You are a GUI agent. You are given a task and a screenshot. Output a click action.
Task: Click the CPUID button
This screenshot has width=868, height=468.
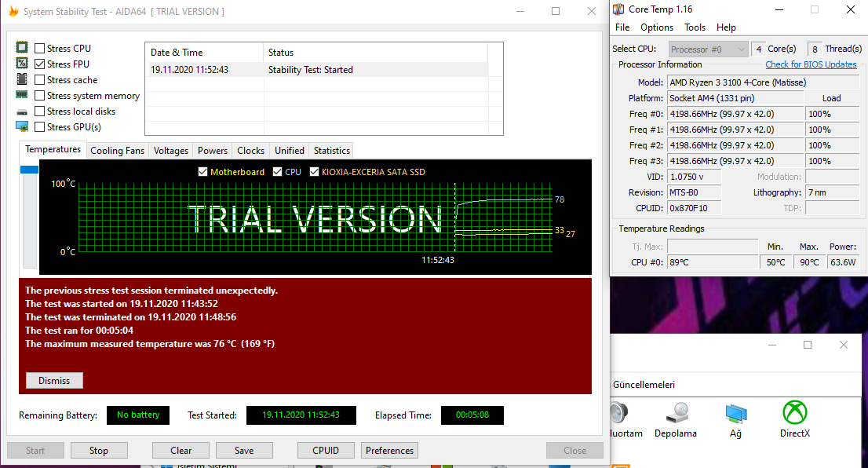(x=326, y=450)
